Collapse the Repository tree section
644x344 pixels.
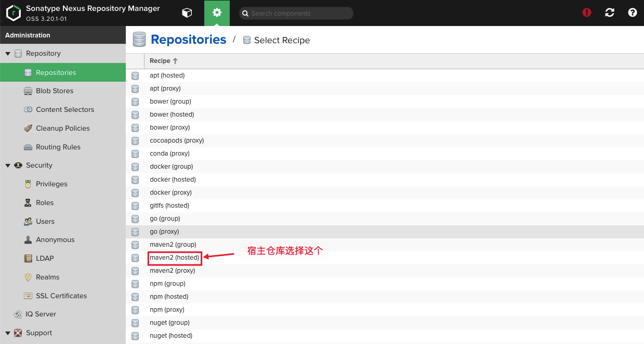(8, 54)
